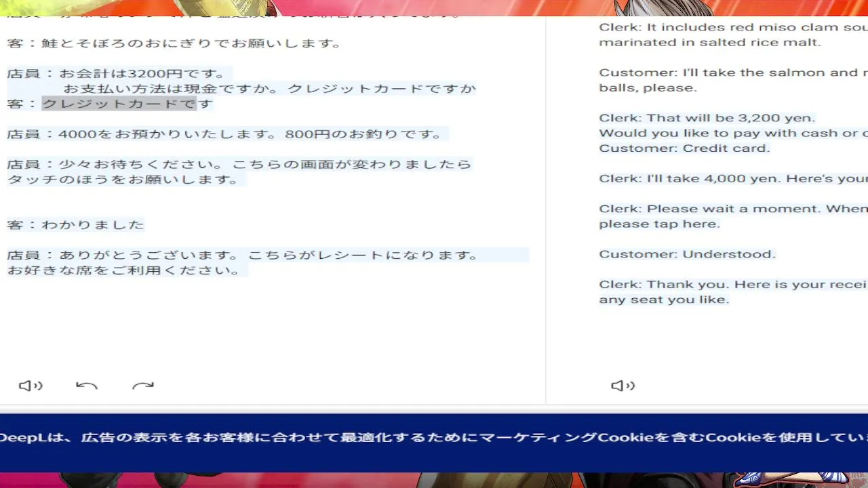Click translation 'Clerk: That will be 3,200 yen.'

coord(707,118)
